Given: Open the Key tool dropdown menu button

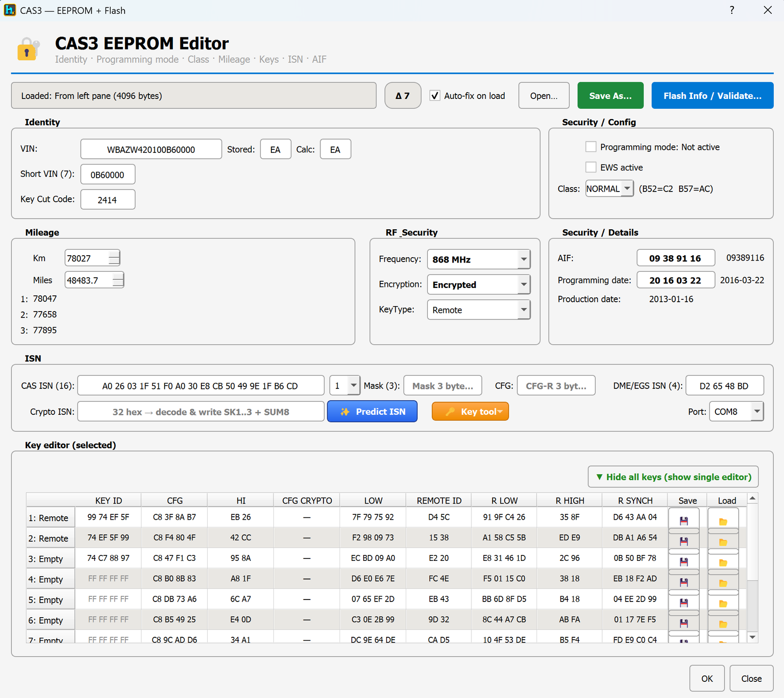Looking at the screenshot, I should (x=470, y=411).
